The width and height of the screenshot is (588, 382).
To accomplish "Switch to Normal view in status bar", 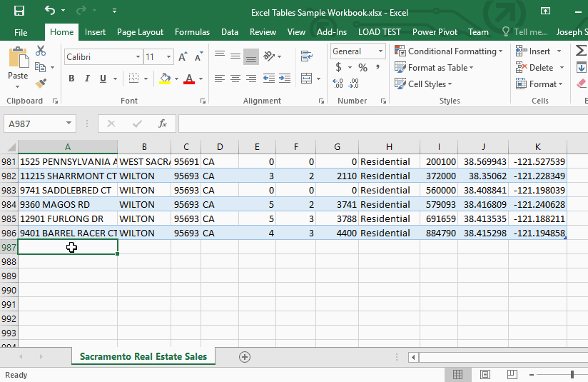I will 457,374.
